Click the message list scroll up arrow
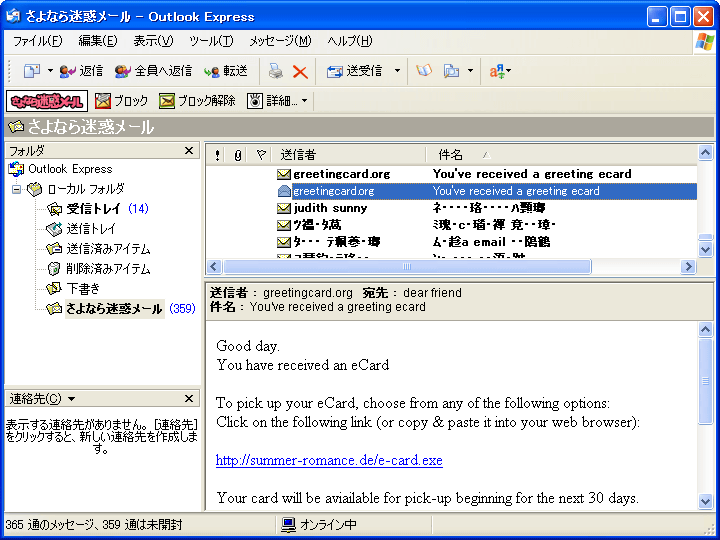 tap(705, 152)
